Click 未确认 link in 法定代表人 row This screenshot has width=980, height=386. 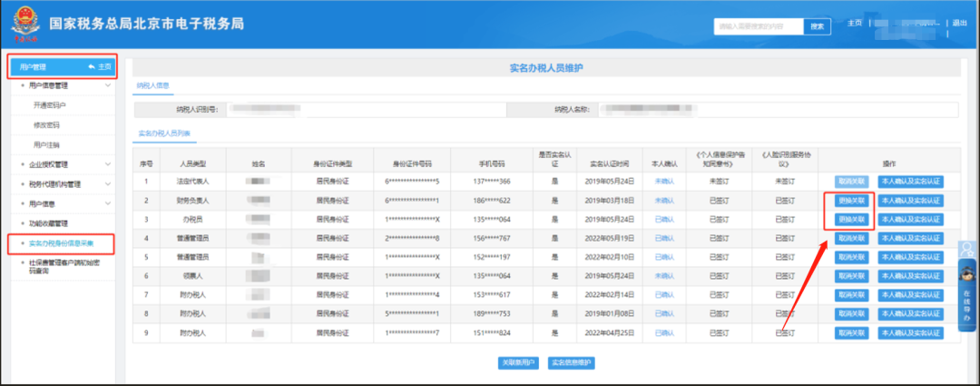[664, 182]
